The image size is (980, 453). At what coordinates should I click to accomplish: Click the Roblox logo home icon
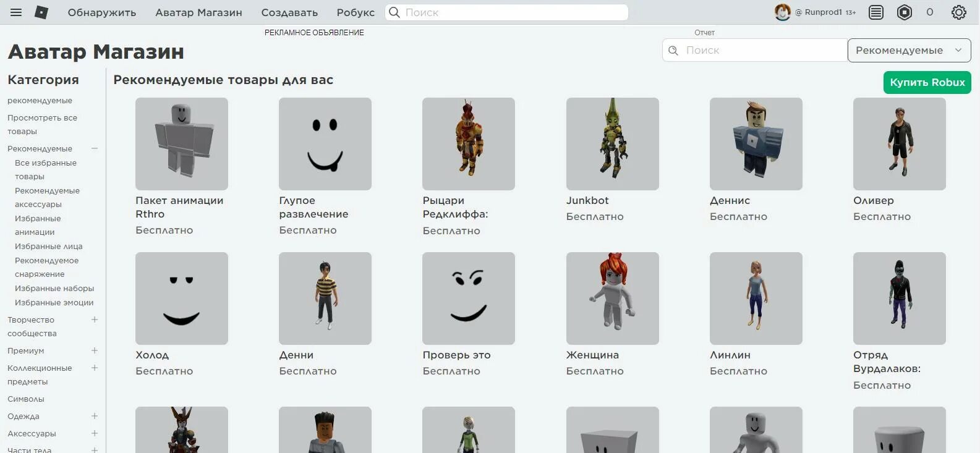pos(41,12)
